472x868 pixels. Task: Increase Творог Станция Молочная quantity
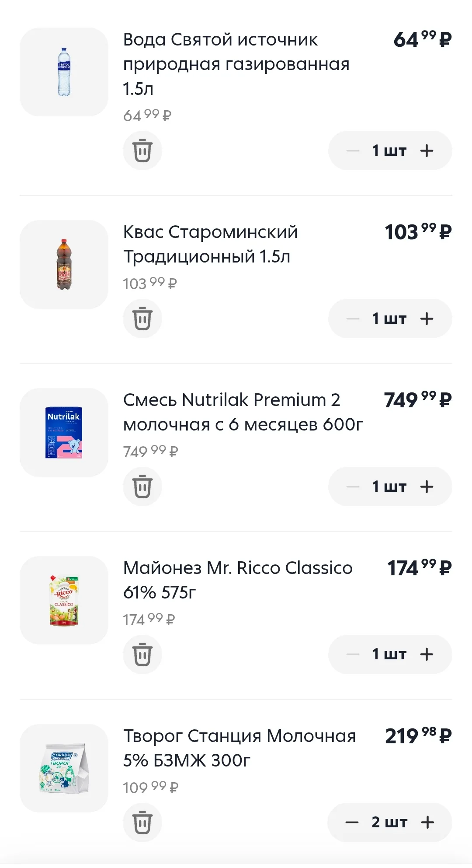(x=427, y=822)
